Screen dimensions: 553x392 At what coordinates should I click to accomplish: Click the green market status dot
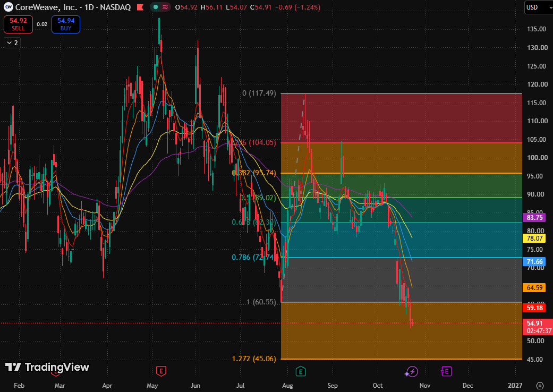point(156,7)
